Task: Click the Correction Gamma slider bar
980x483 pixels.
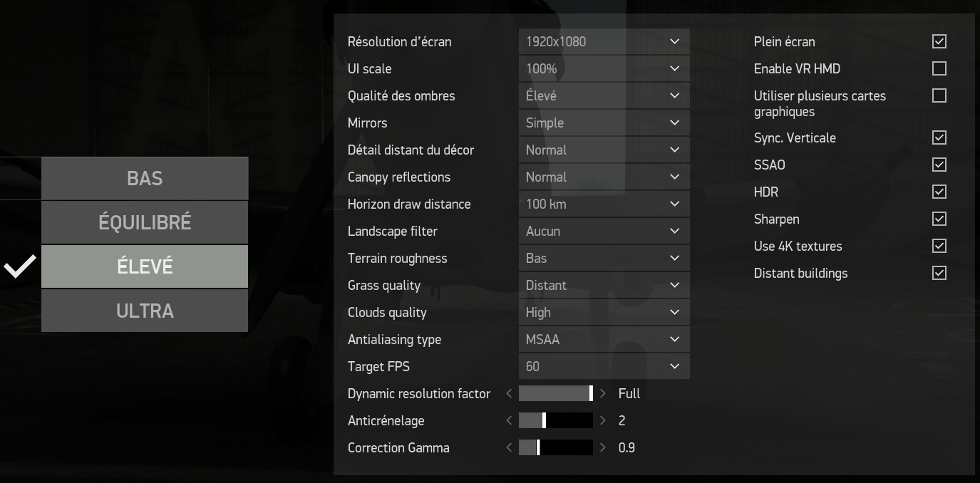Action: 556,447
